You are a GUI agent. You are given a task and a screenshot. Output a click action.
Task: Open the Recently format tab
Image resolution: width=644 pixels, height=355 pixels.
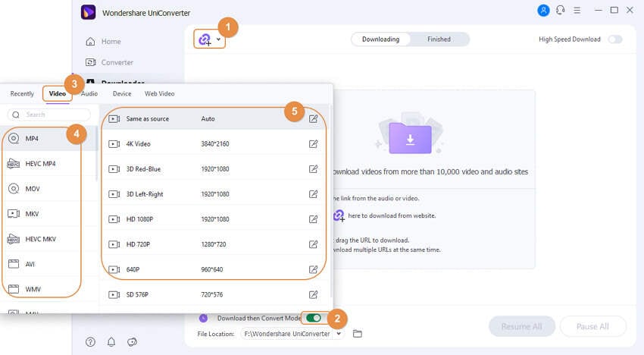point(22,94)
